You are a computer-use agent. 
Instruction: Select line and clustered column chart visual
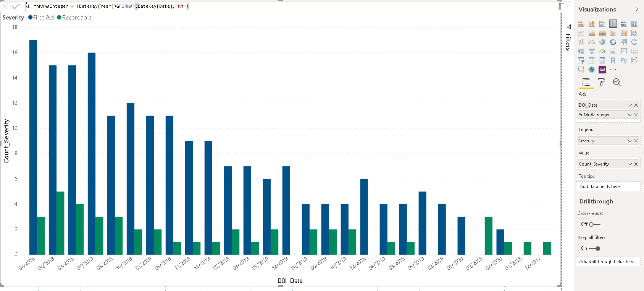pyautogui.click(x=624, y=33)
